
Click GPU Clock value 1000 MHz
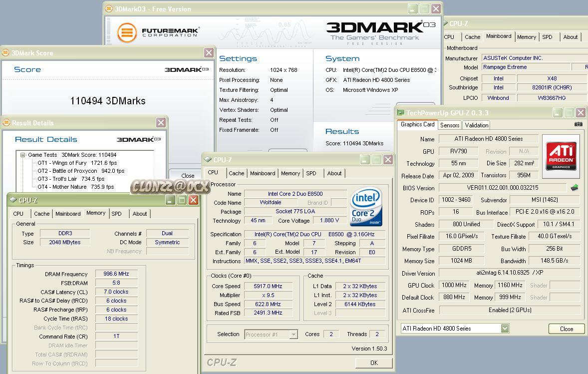click(x=454, y=285)
